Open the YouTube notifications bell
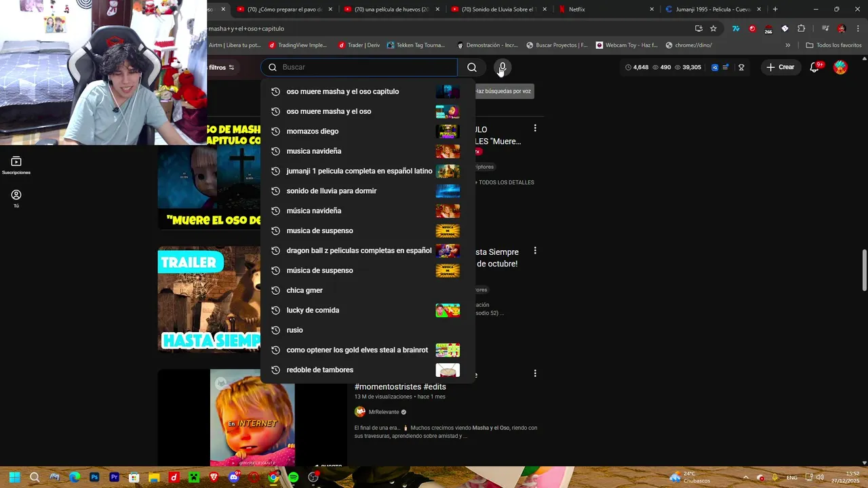868x488 pixels. point(815,67)
